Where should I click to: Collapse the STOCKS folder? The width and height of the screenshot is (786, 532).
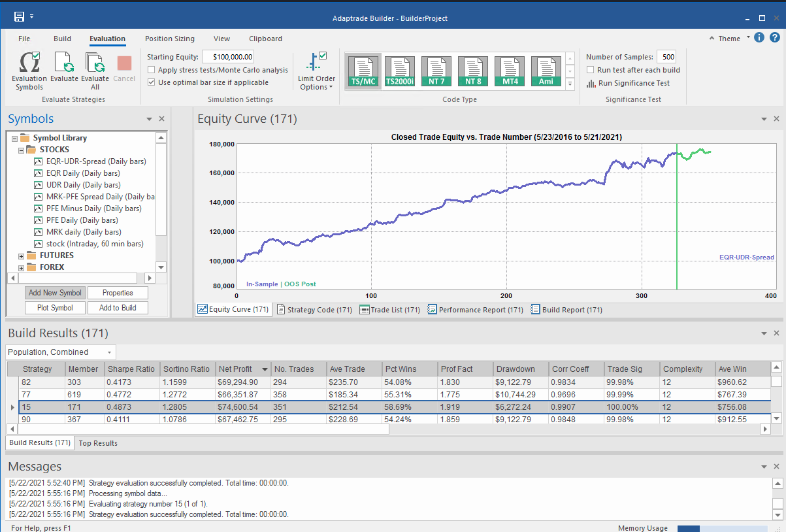click(x=22, y=150)
